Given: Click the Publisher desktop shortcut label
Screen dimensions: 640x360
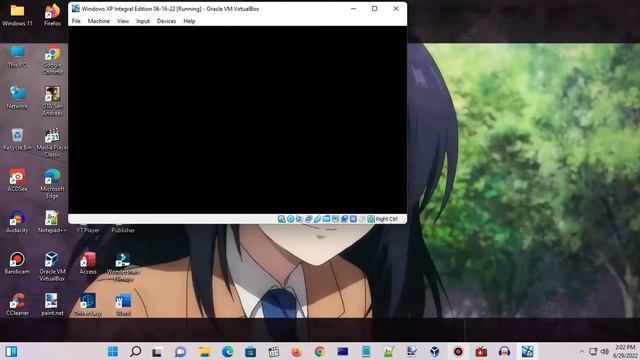Looking at the screenshot, I should 123,230.
